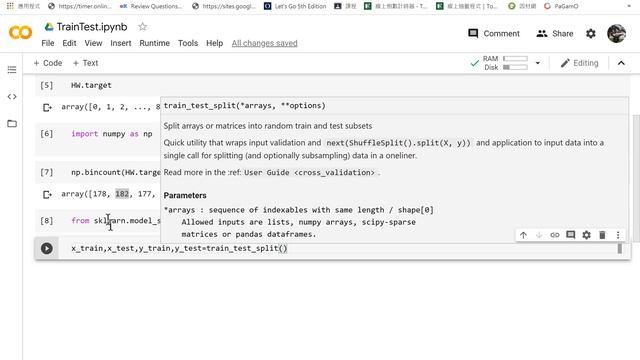This screenshot has height=360, width=640.
Task: Open the Edit menu
Action: (x=69, y=43)
